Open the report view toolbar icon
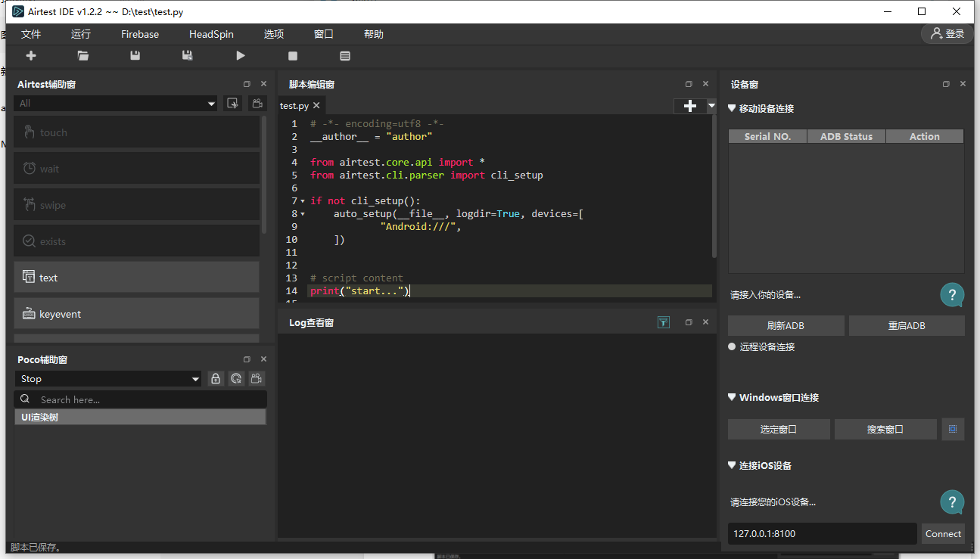This screenshot has height=559, width=980. tap(345, 56)
